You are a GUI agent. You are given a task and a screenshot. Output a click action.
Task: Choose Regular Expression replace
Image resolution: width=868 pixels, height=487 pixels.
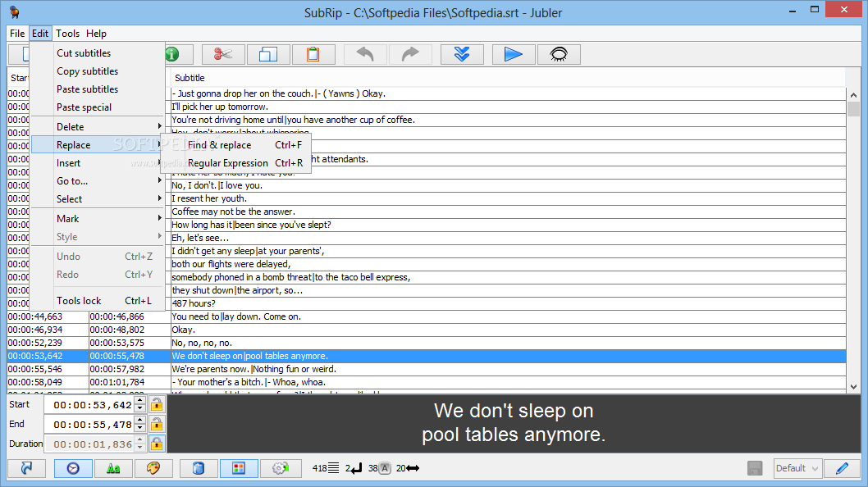pyautogui.click(x=235, y=162)
